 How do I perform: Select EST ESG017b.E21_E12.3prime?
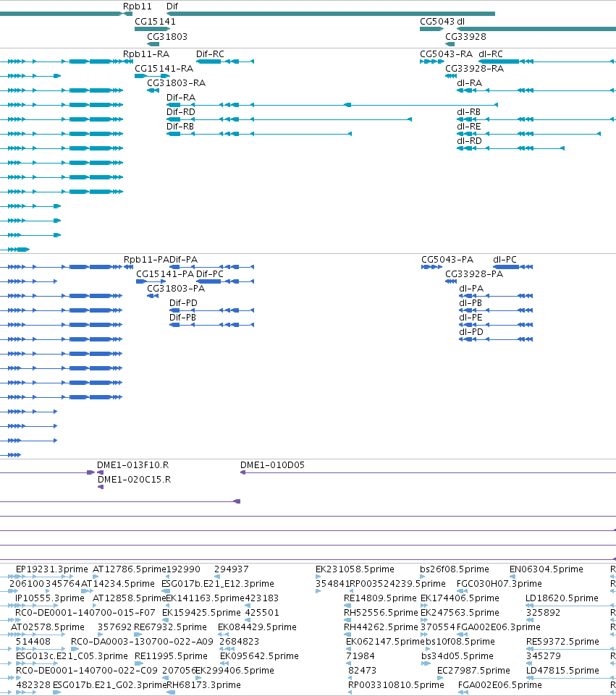coord(218,583)
